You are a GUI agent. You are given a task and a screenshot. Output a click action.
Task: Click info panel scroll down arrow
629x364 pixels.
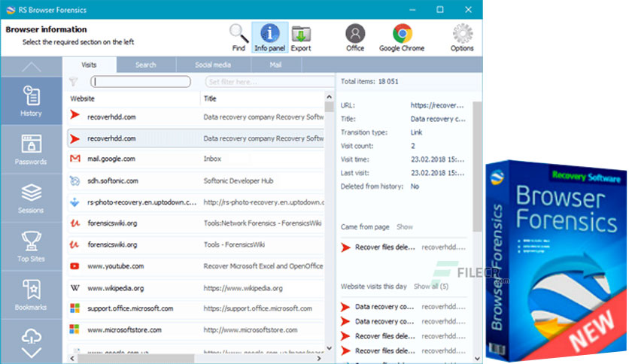click(477, 359)
